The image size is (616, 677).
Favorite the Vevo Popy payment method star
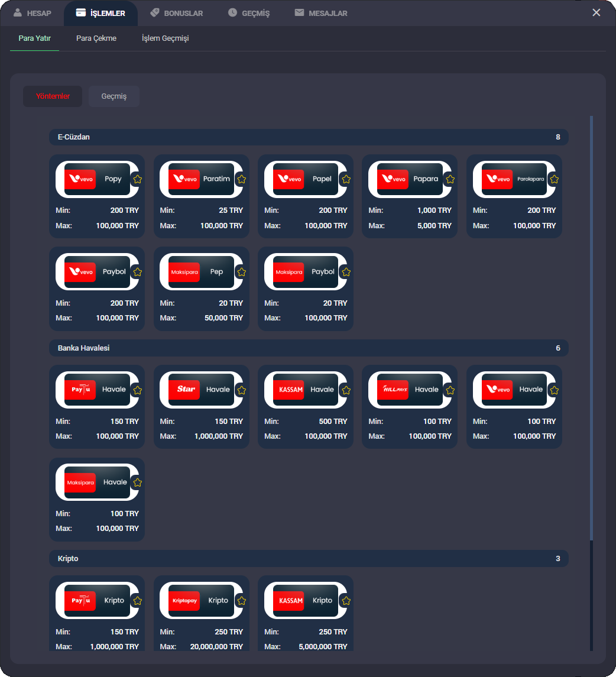[x=137, y=179]
